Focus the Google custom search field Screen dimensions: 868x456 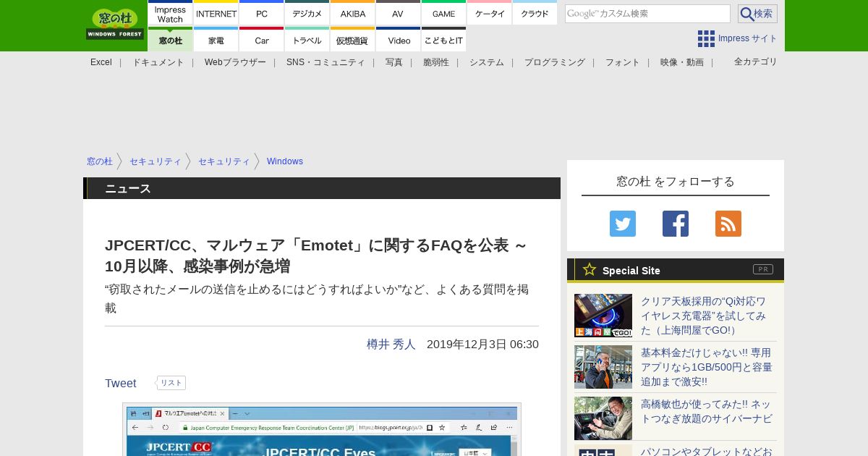(x=647, y=14)
